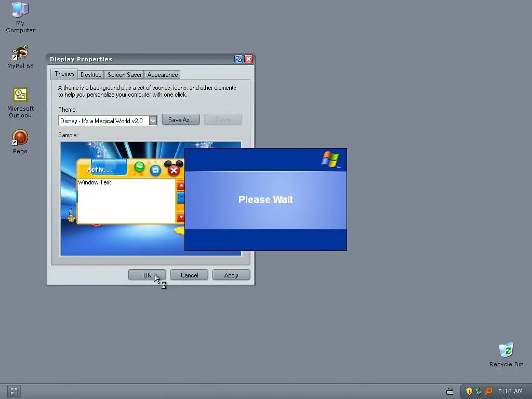Screen dimensions: 532x399
Task: Click the 'Theme:' label
Action: 68,110
